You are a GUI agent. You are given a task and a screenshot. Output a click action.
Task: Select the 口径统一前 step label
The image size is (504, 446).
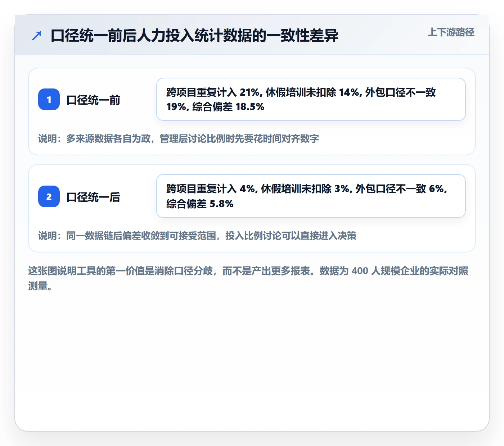93,100
